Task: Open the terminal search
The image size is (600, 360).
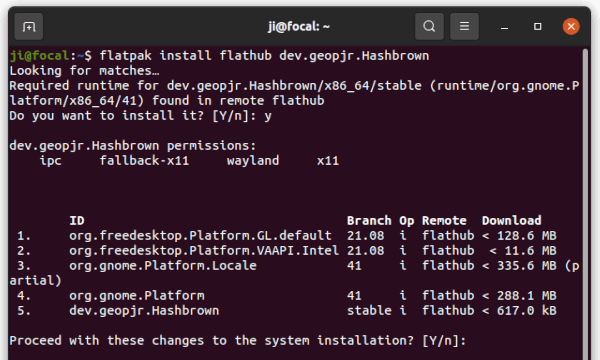Action: click(x=429, y=26)
